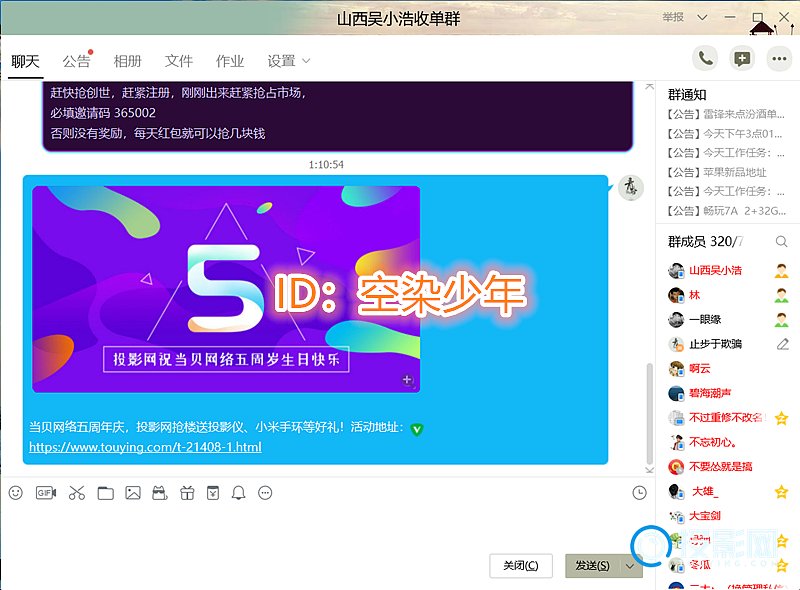This screenshot has height=590, width=800.
Task: Open the 作业 tab
Action: tap(230, 61)
